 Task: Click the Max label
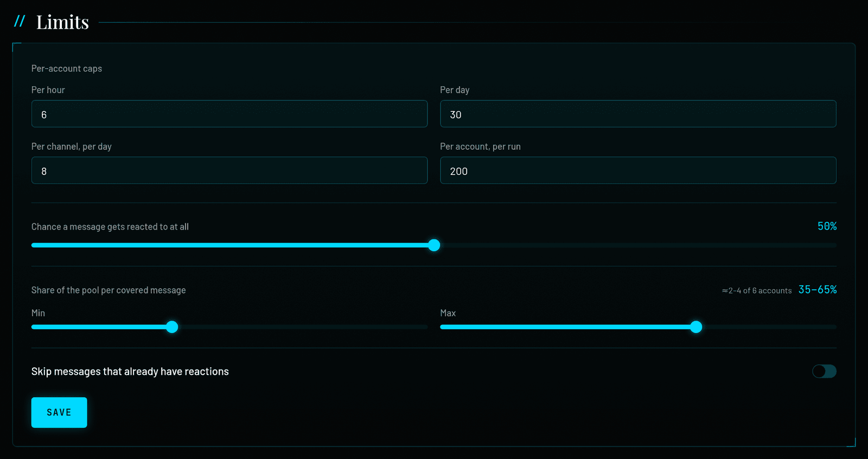point(448,313)
